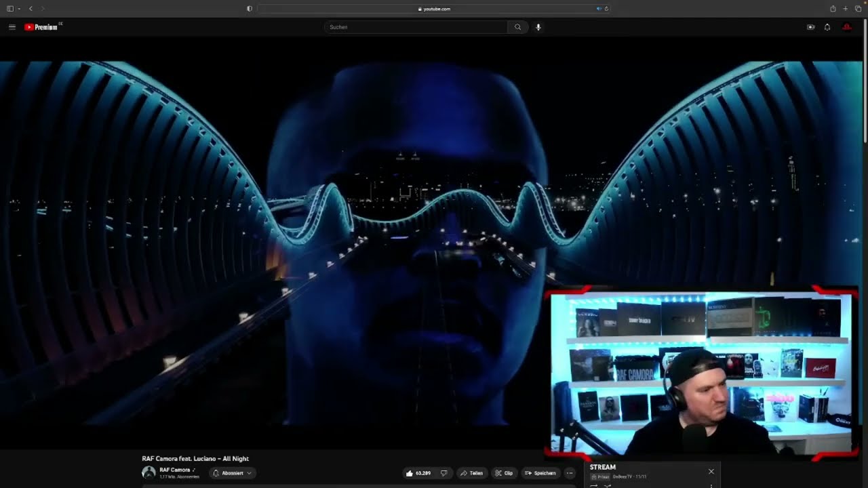The image size is (868, 488).
Task: Open the notifications bell
Action: (x=827, y=27)
